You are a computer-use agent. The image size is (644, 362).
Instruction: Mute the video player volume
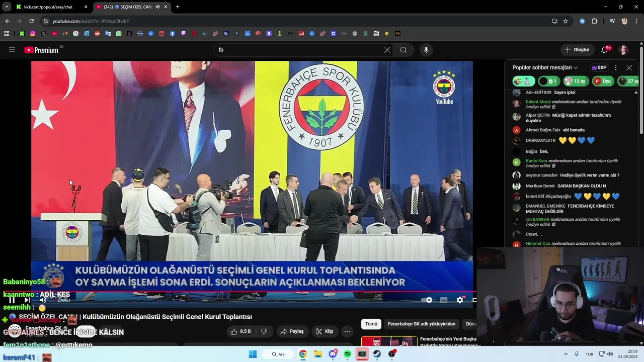[43, 300]
